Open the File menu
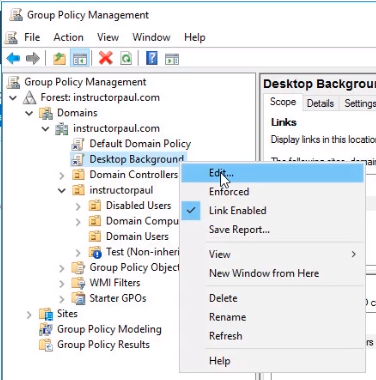This screenshot has height=380, width=376. 32,37
